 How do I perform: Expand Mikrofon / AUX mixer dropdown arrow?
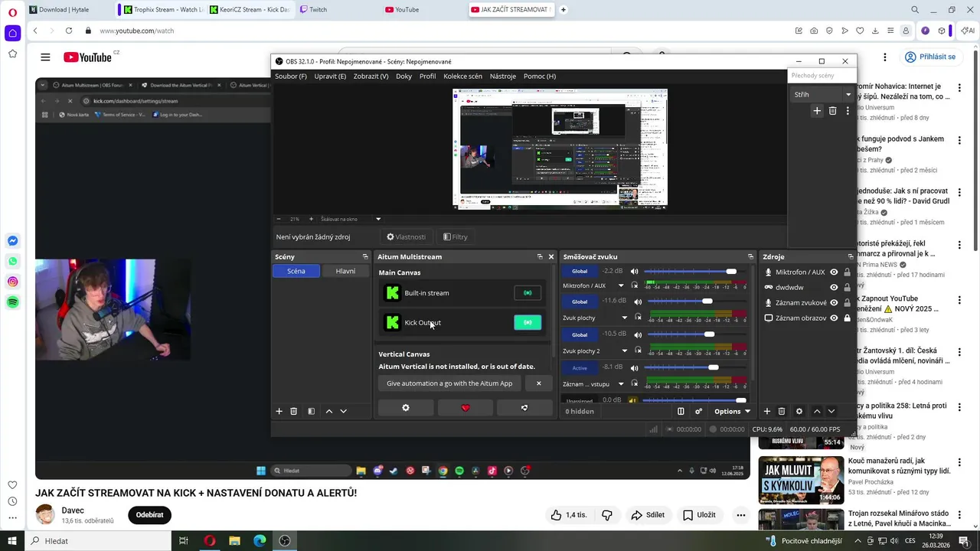click(x=621, y=285)
